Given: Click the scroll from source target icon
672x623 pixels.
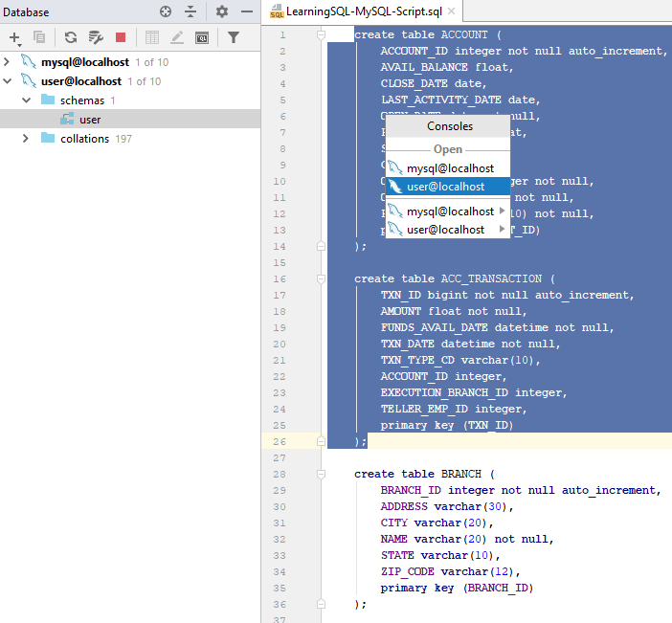Looking at the screenshot, I should 166,11.
